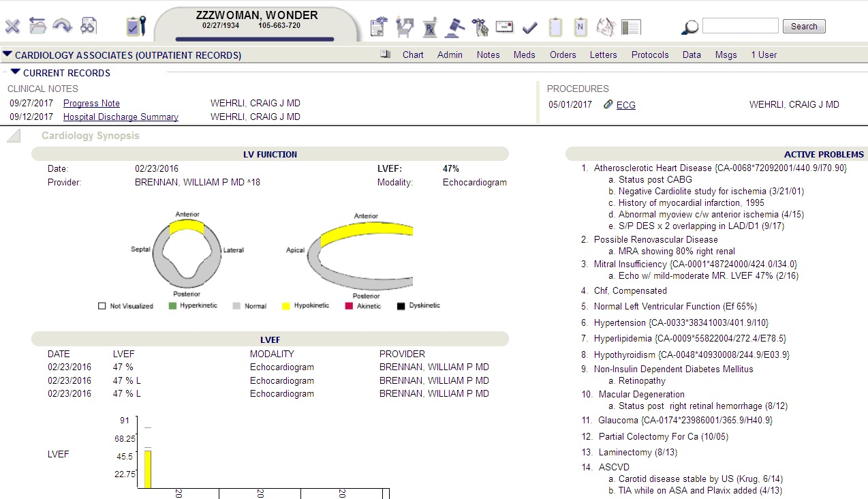Image resolution: width=868 pixels, height=499 pixels.
Task: Open the Rx mortar and pestle icon
Action: pyautogui.click(x=430, y=27)
